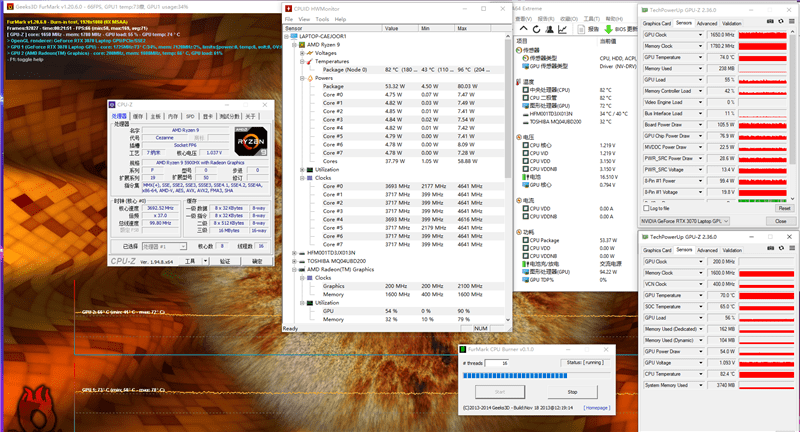This screenshot has height=432, width=800.
Task: Click the CPU-Z title bar app icon
Action: click(x=112, y=105)
